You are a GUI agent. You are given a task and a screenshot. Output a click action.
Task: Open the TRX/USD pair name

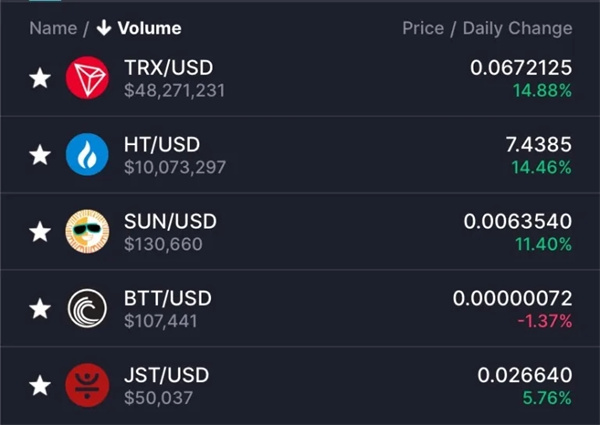(168, 68)
